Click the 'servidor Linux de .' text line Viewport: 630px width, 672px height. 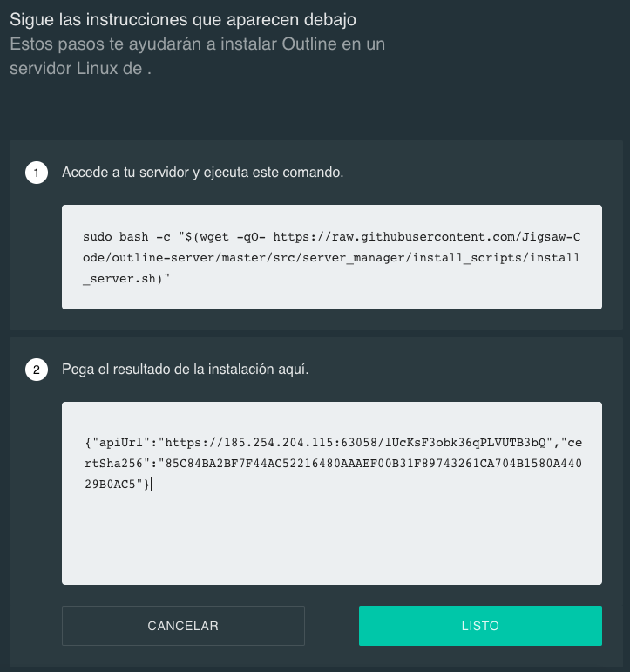coord(80,69)
